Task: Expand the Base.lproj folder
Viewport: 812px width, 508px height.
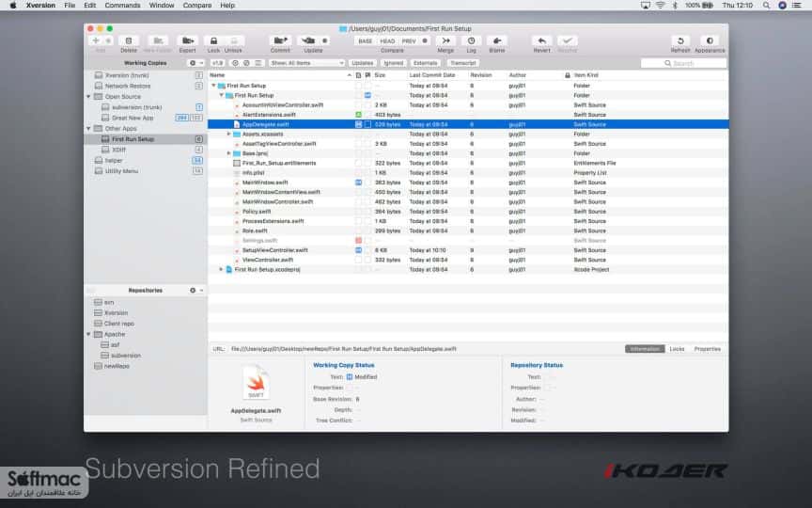Action: pos(229,153)
